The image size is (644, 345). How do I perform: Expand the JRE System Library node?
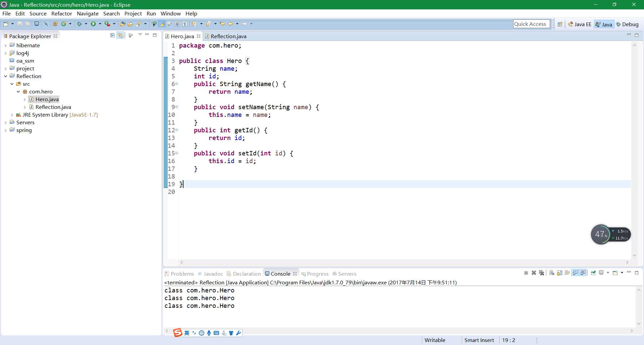[x=12, y=115]
